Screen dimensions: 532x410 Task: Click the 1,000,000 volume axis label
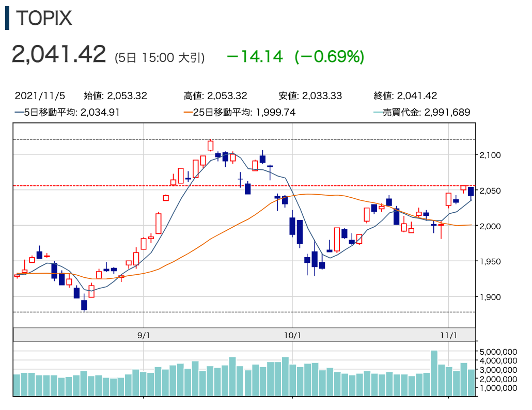[498, 388]
